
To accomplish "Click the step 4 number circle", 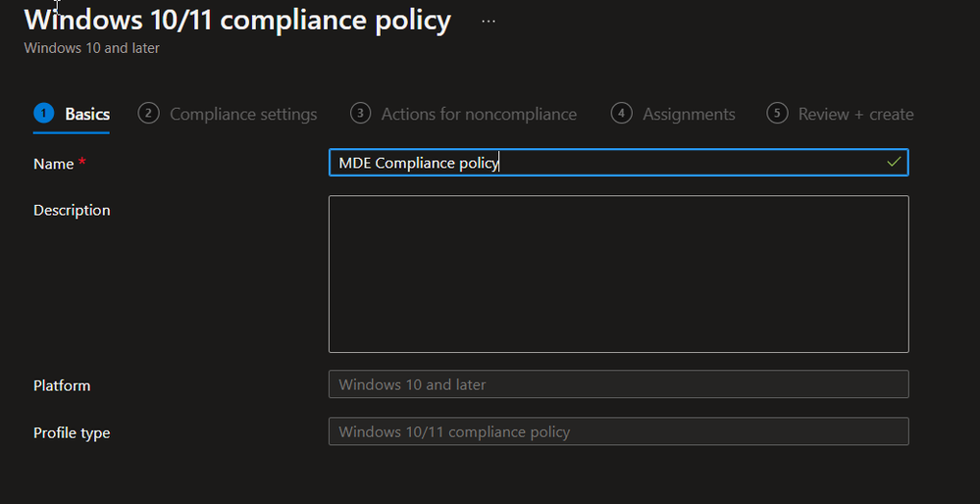I will pos(621,114).
